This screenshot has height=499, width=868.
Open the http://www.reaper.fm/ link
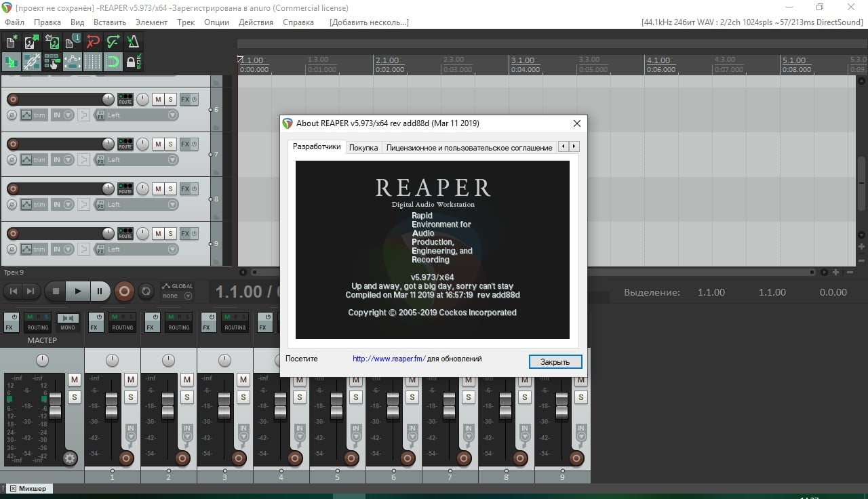pyautogui.click(x=389, y=359)
